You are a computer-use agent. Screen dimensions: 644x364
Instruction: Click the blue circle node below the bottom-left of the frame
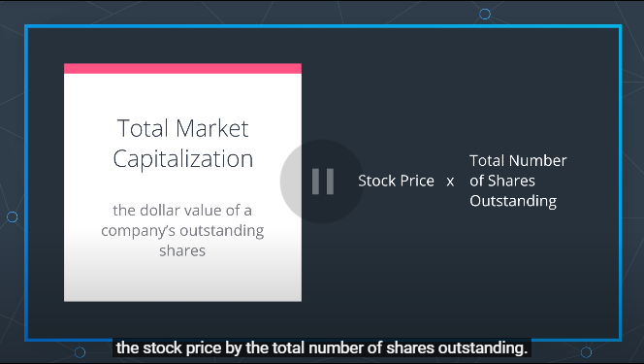click(80, 352)
